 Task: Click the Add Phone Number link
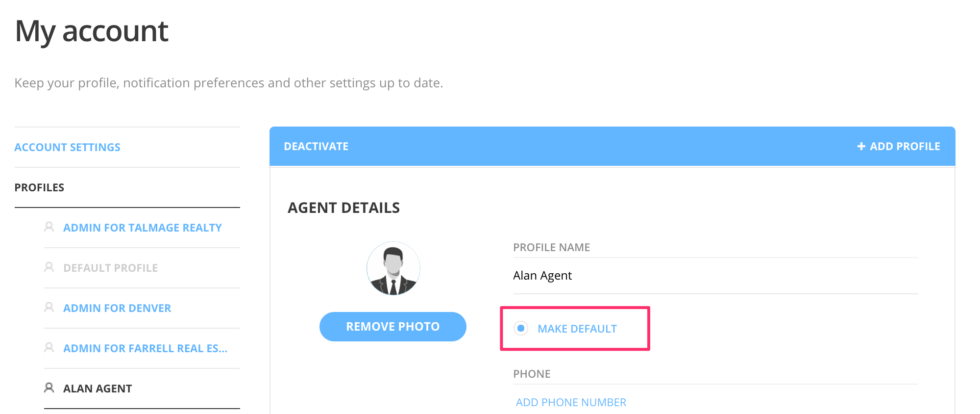point(571,402)
